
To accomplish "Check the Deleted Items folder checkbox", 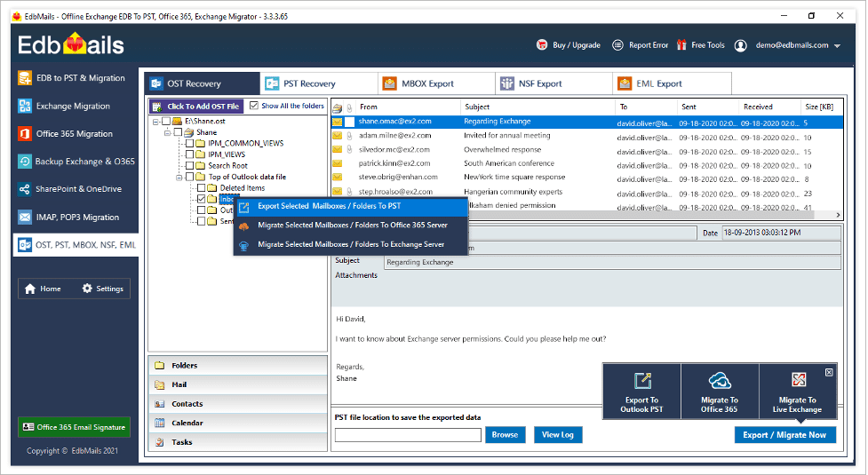I will click(x=202, y=188).
